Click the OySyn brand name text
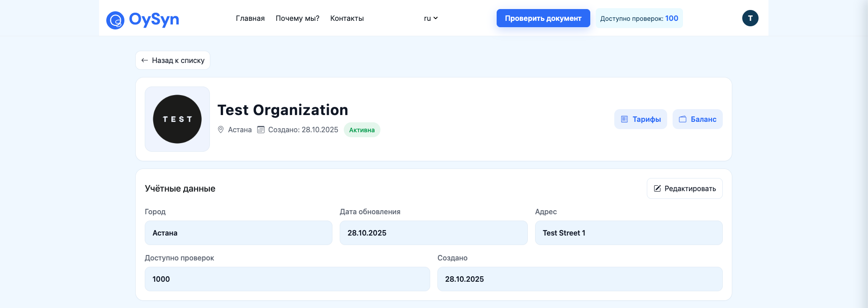The height and width of the screenshot is (308, 868). [154, 19]
